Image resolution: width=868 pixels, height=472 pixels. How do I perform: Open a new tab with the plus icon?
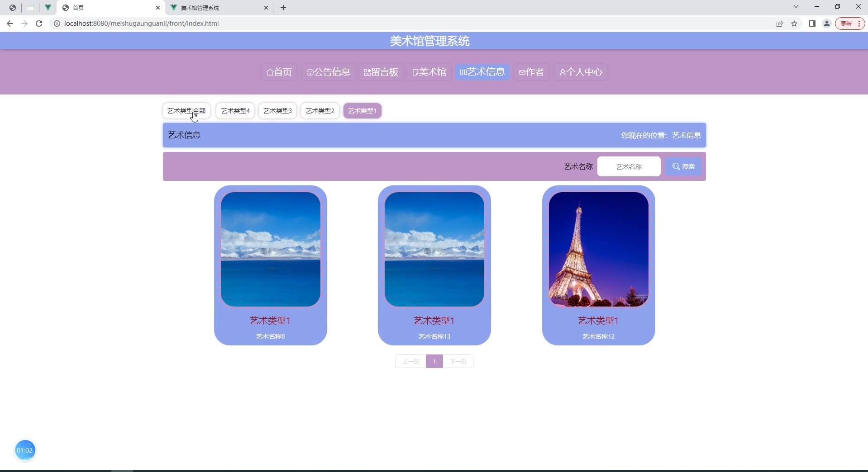tap(283, 8)
